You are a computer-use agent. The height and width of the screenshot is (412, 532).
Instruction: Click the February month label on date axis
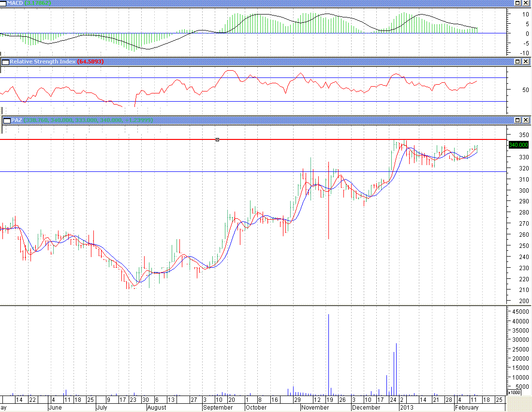(467, 408)
